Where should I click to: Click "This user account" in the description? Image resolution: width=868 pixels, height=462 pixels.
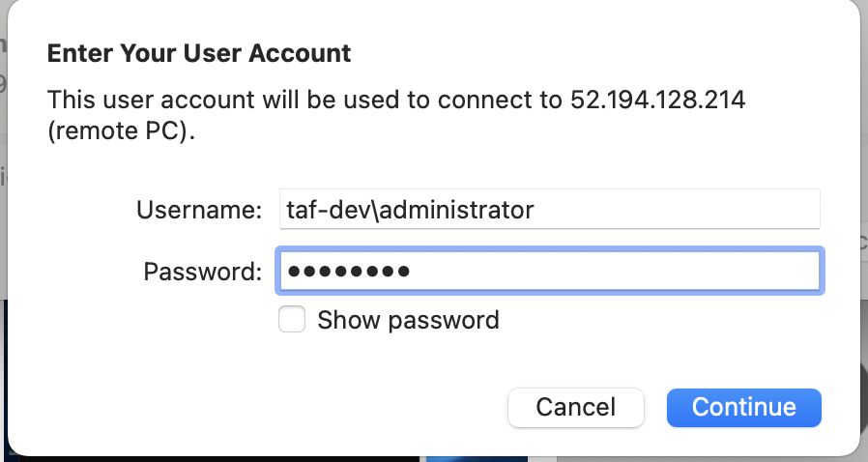point(137,100)
